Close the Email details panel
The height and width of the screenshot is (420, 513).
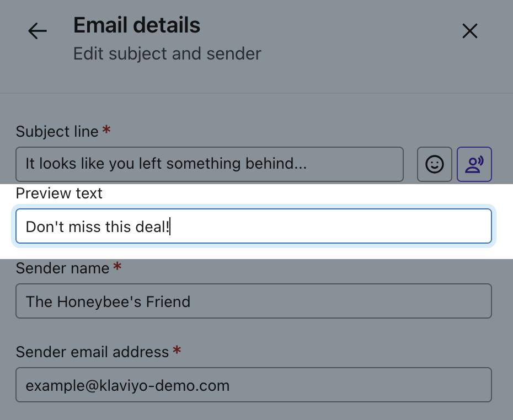pos(469,31)
